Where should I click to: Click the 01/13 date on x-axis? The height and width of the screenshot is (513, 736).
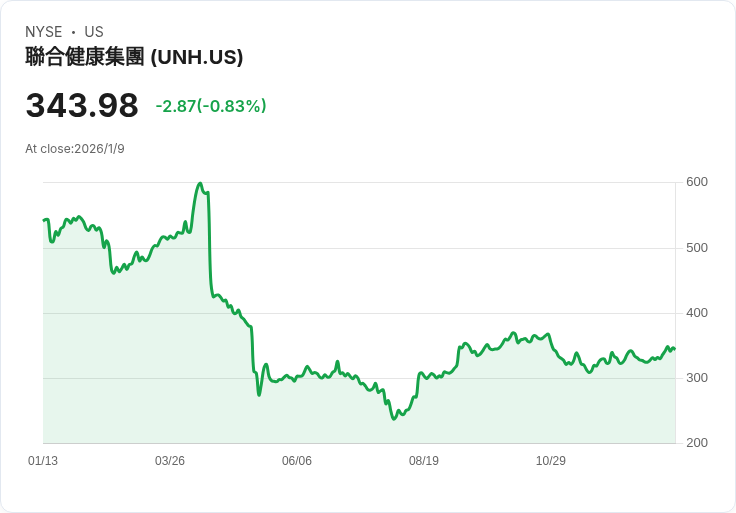tap(43, 461)
